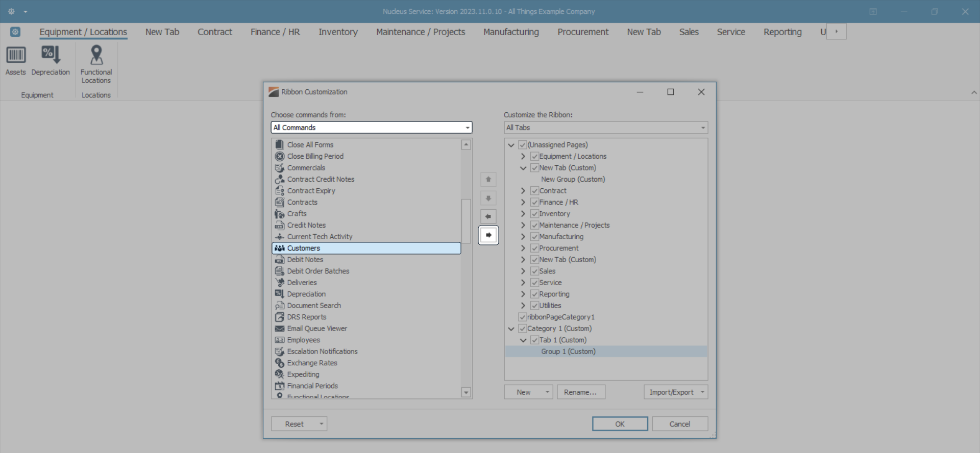Open the Finance / HR ribbon tab

tap(275, 32)
